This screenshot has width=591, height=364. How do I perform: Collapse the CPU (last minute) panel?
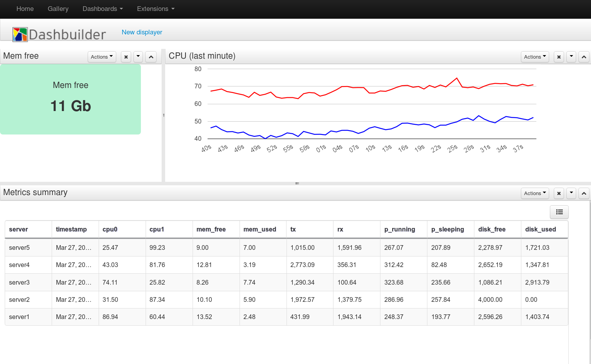(584, 57)
